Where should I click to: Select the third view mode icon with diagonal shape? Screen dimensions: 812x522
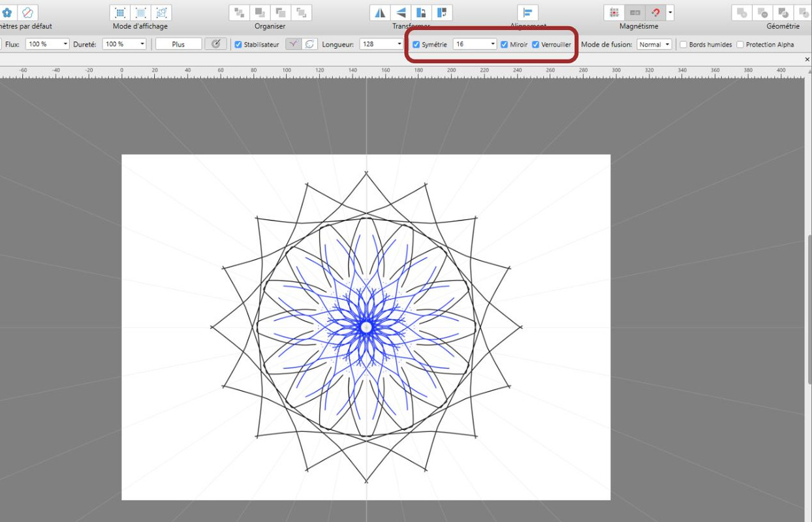click(162, 12)
